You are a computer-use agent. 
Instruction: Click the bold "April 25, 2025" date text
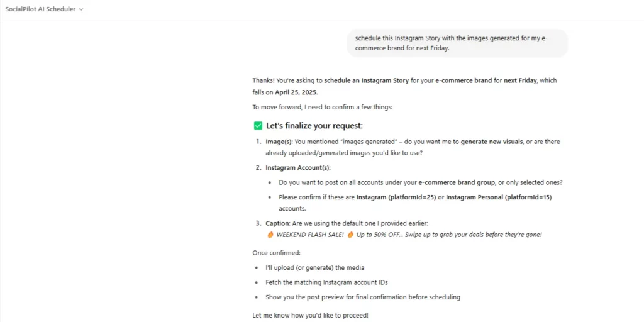click(x=296, y=92)
